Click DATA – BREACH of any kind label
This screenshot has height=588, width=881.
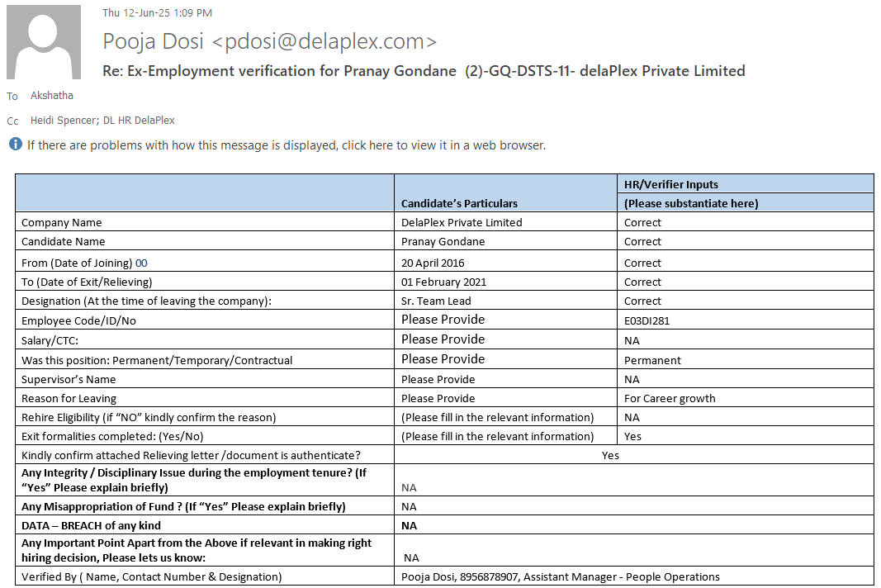click(x=91, y=526)
